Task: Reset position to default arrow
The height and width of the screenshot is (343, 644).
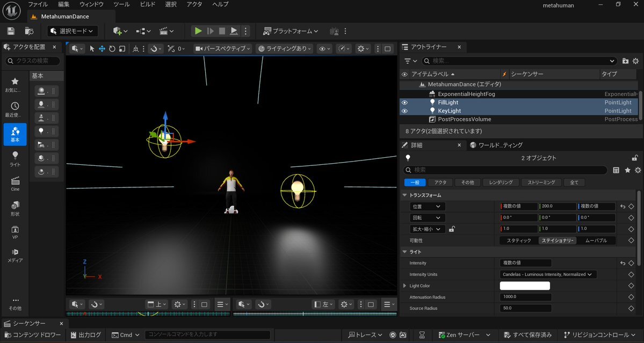Action: (x=623, y=206)
